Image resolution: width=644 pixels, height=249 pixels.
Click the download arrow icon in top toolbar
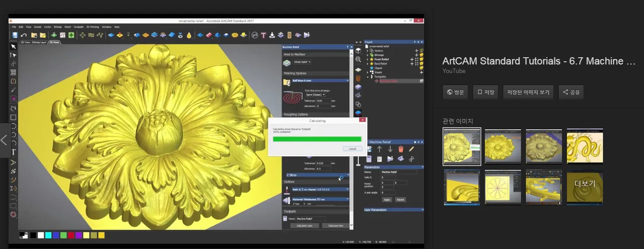[272, 35]
